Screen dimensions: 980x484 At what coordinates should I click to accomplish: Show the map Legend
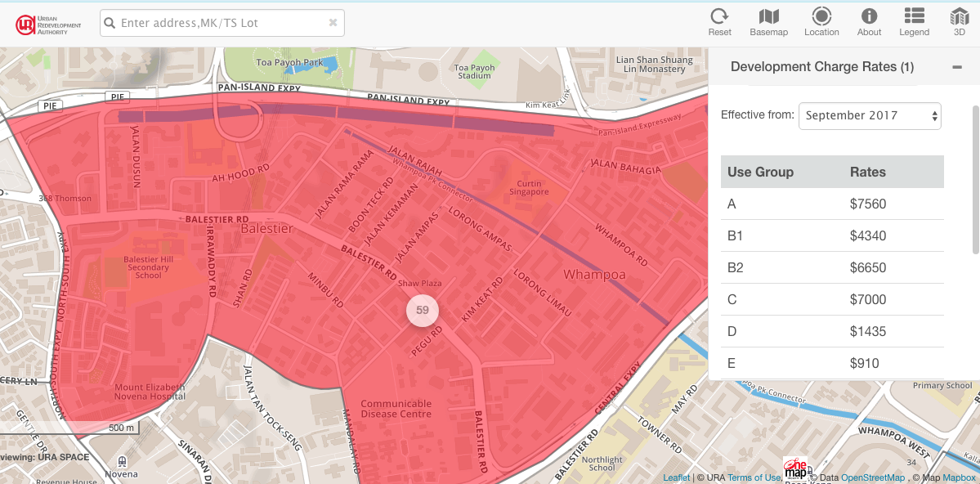coord(914,22)
